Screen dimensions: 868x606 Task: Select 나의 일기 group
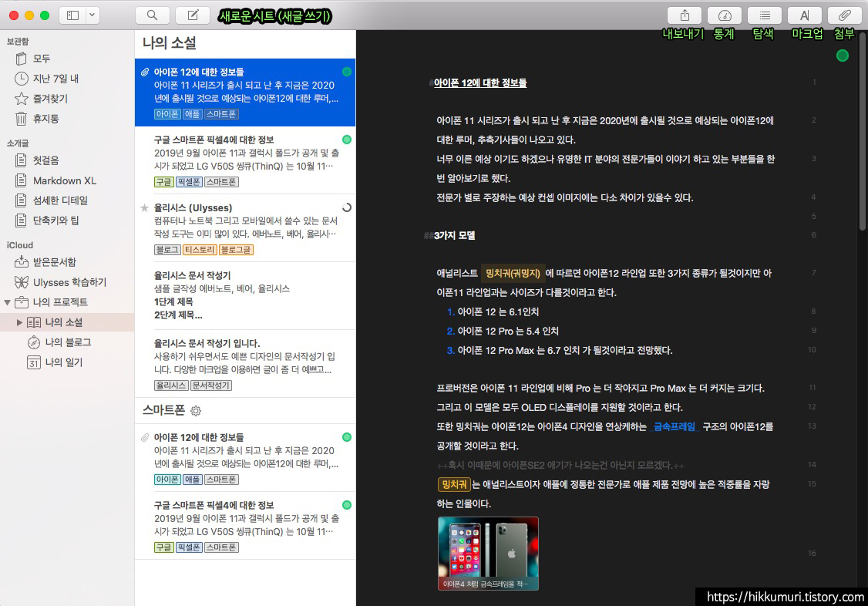click(x=66, y=362)
